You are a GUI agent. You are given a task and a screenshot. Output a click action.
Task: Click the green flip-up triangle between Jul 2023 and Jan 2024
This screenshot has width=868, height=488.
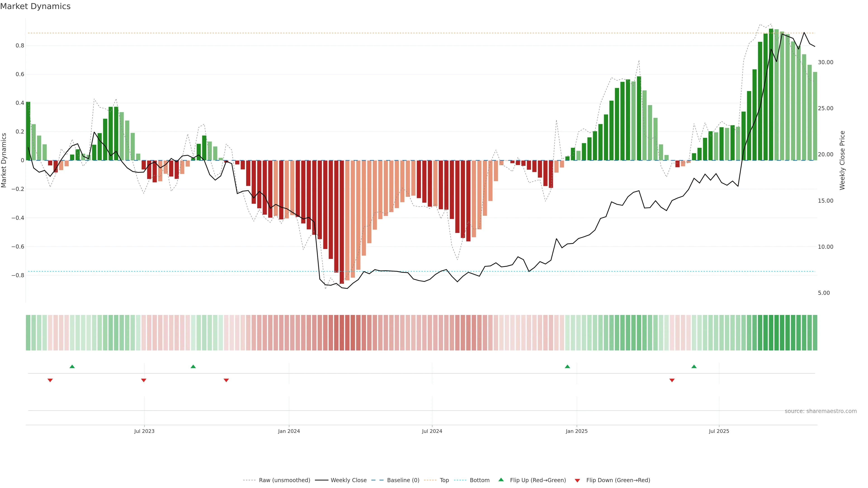tap(193, 366)
